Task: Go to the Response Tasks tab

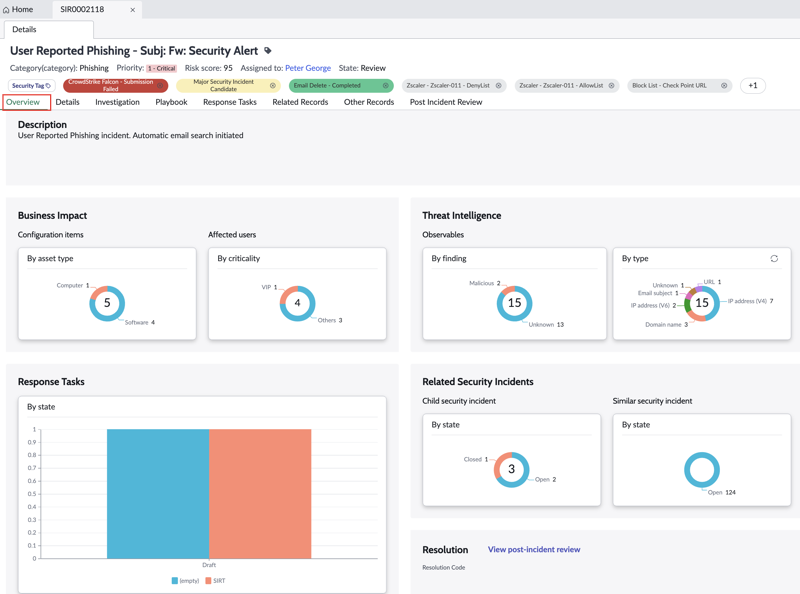Action: [x=230, y=102]
